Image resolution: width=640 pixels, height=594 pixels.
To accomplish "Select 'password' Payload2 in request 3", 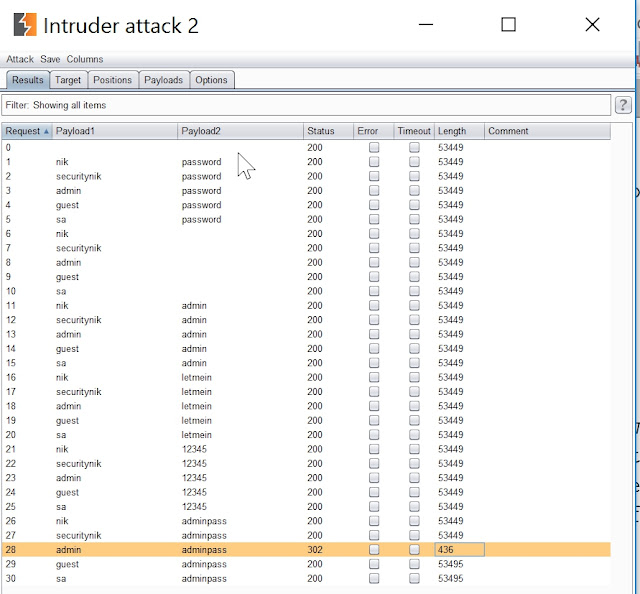I will tap(201, 191).
